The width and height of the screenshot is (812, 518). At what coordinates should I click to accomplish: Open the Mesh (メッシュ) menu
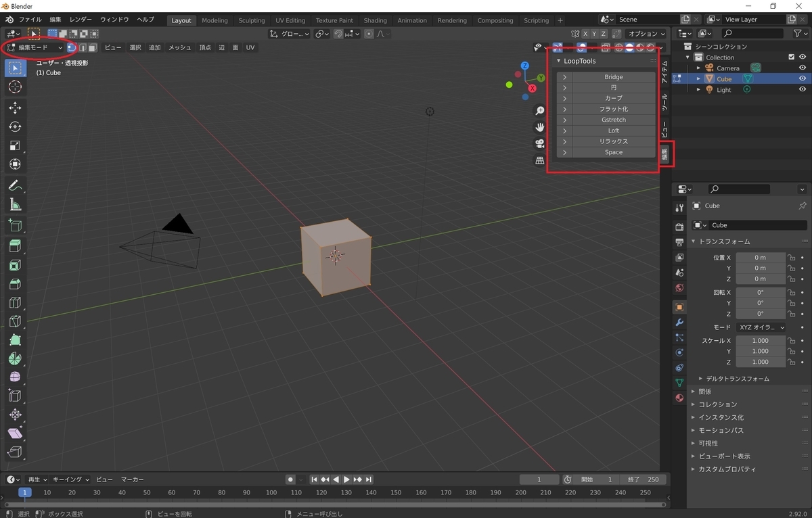[x=180, y=47]
